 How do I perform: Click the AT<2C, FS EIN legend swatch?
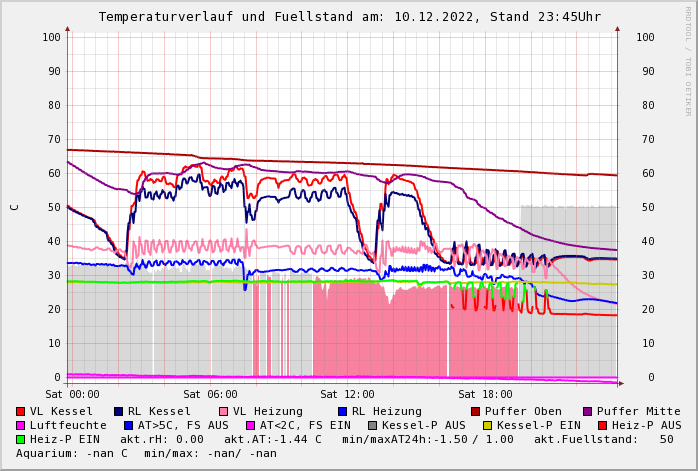click(x=250, y=425)
